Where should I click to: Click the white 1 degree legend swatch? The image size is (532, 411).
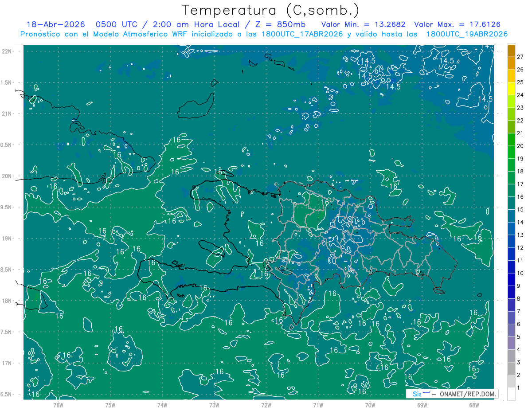pos(511,394)
